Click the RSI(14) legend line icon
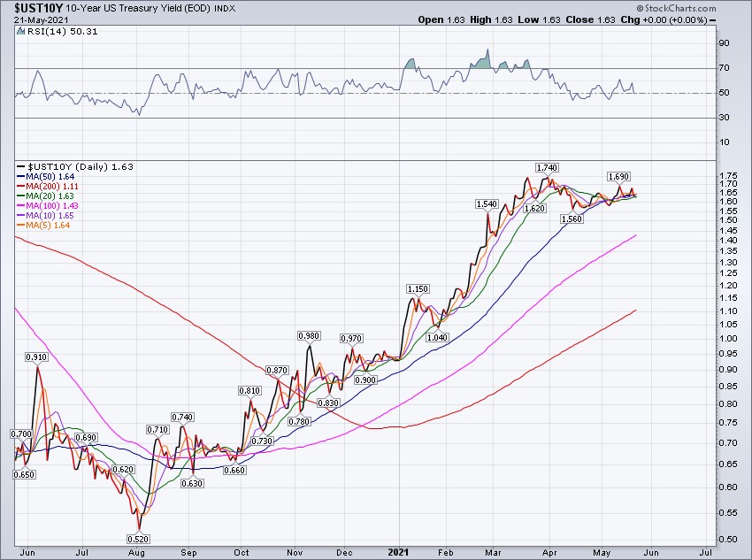Viewport: 752px width, 560px height. (20, 32)
